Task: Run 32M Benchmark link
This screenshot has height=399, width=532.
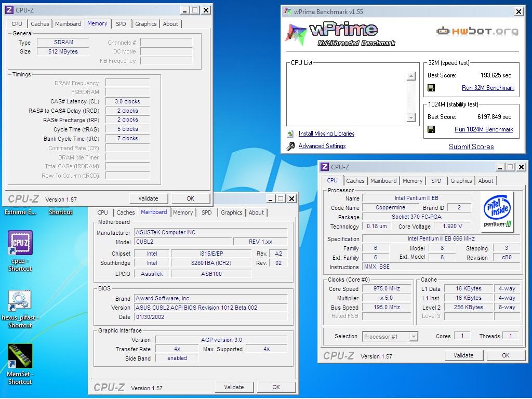Action: [x=488, y=88]
